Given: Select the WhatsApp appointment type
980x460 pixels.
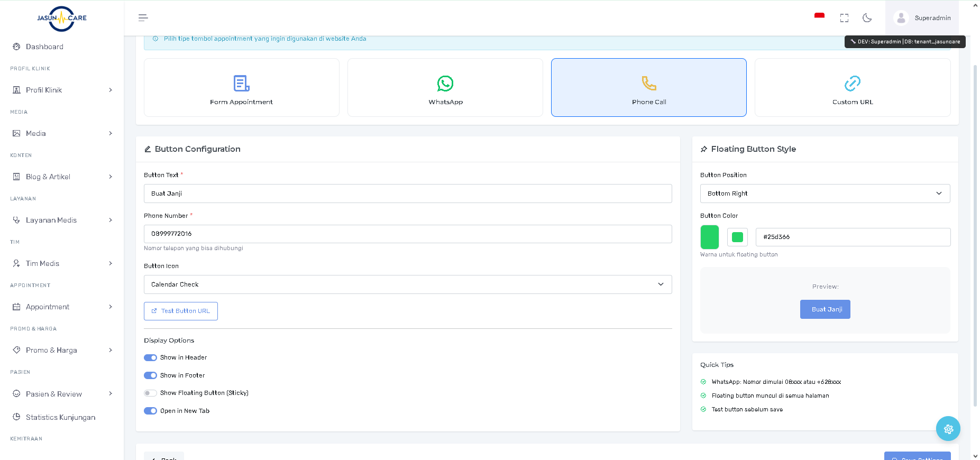Looking at the screenshot, I should (x=445, y=88).
